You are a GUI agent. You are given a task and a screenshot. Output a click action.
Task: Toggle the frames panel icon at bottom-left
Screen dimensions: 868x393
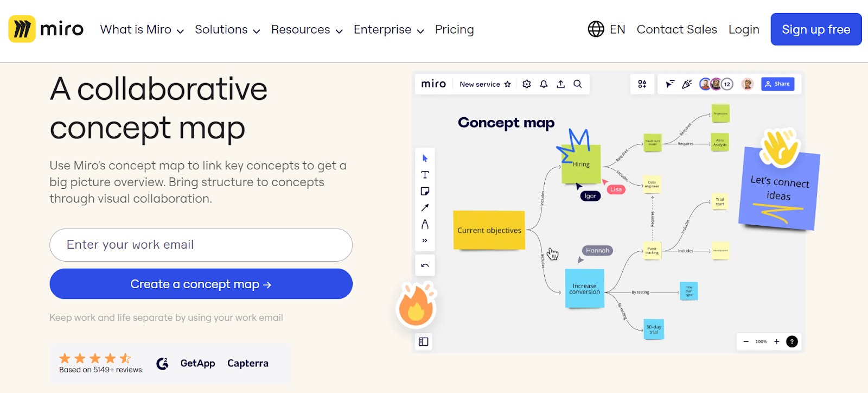pos(424,341)
